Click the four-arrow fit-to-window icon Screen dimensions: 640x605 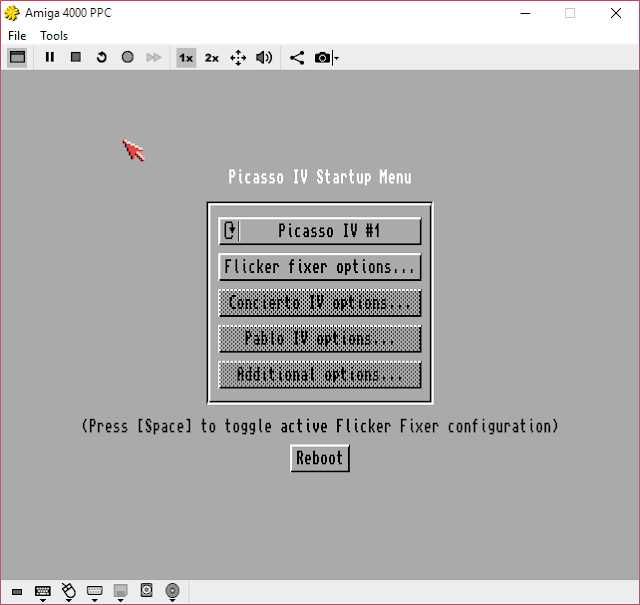tap(238, 58)
